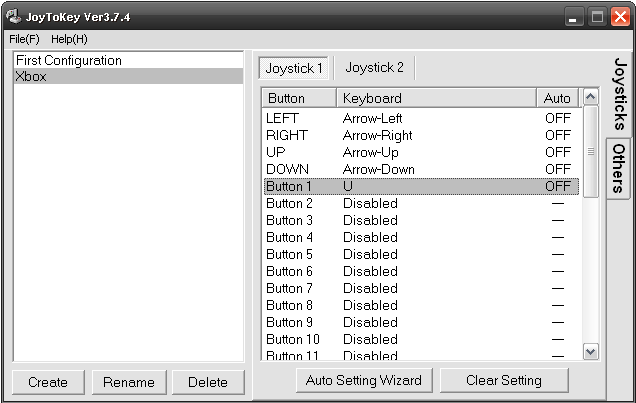The height and width of the screenshot is (403, 636).
Task: Click the Clear Setting button
Action: pos(504,380)
